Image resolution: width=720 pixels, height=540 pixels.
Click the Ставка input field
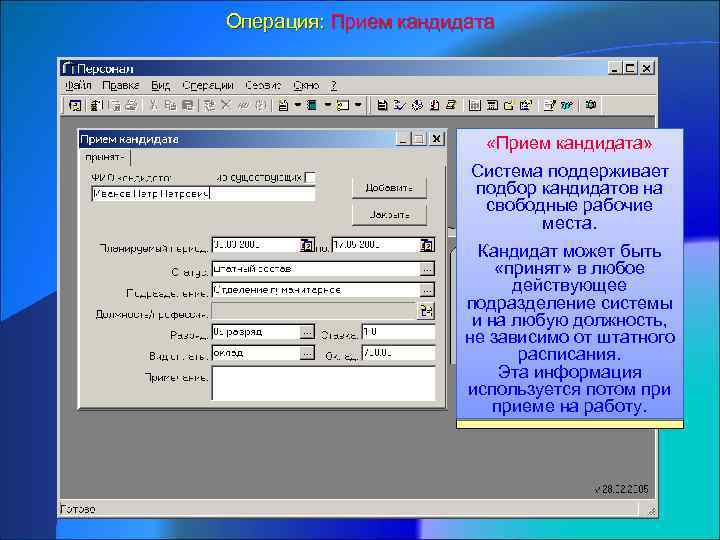[x=399, y=332]
